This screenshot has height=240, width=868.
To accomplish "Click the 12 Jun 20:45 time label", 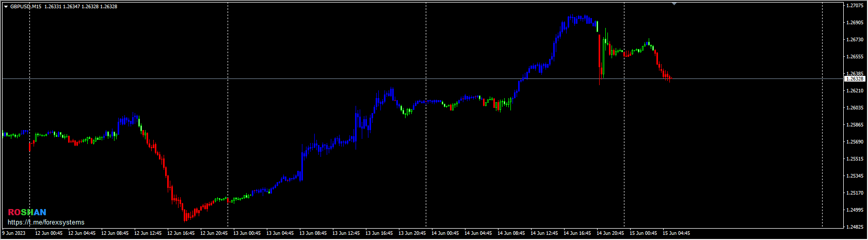I will (214, 233).
